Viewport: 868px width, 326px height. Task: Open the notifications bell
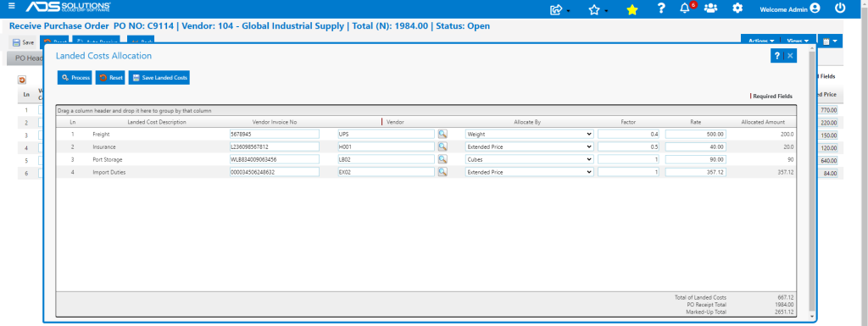[x=685, y=8]
